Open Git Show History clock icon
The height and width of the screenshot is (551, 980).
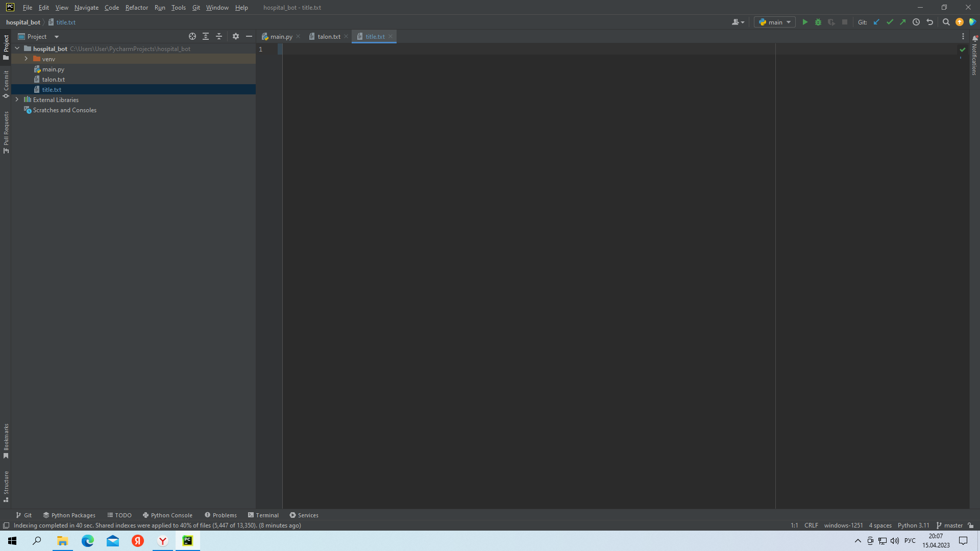[916, 22]
